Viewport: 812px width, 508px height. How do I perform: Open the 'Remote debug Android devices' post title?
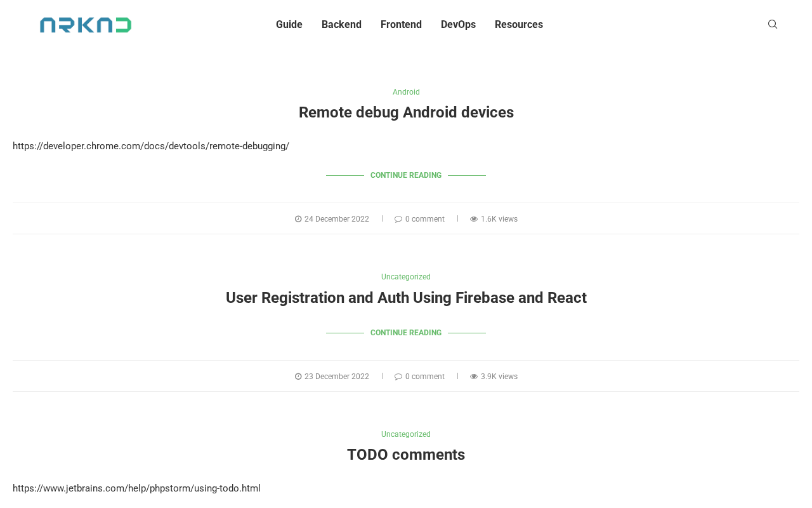tap(406, 112)
